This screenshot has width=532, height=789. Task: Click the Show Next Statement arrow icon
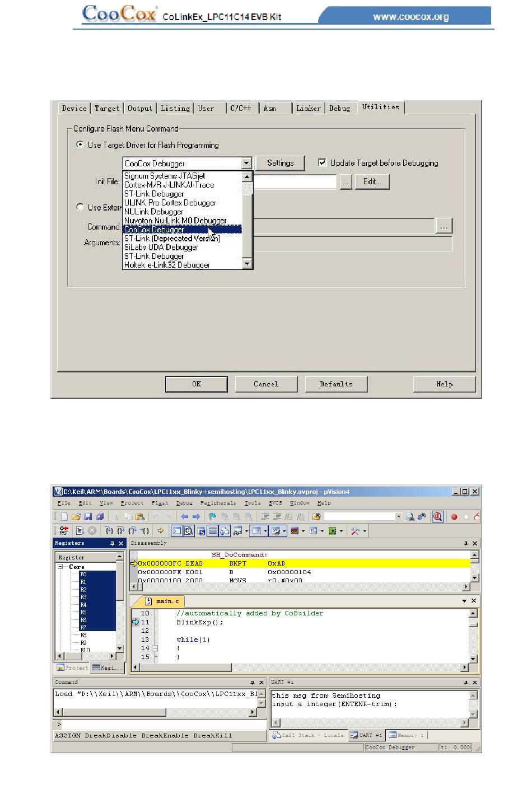[x=160, y=531]
